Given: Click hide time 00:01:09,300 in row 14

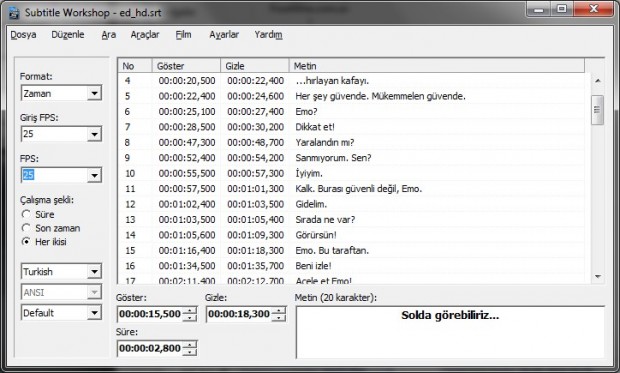Looking at the screenshot, I should 255,235.
